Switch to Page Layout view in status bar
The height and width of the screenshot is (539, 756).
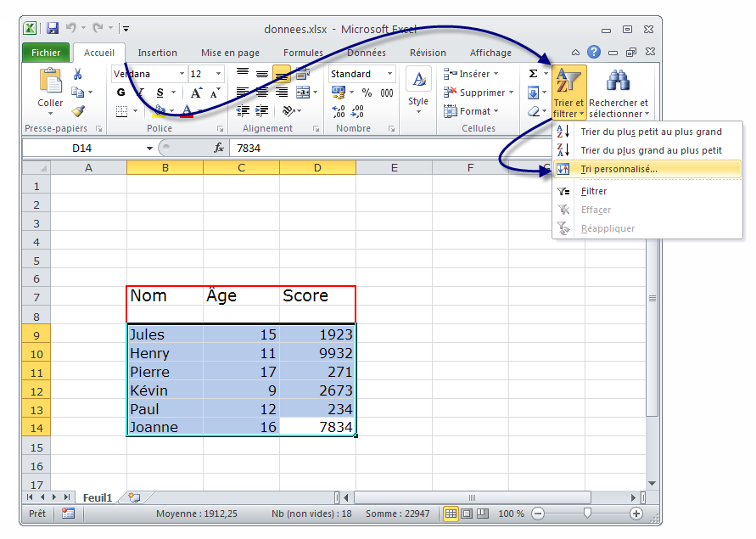467,514
